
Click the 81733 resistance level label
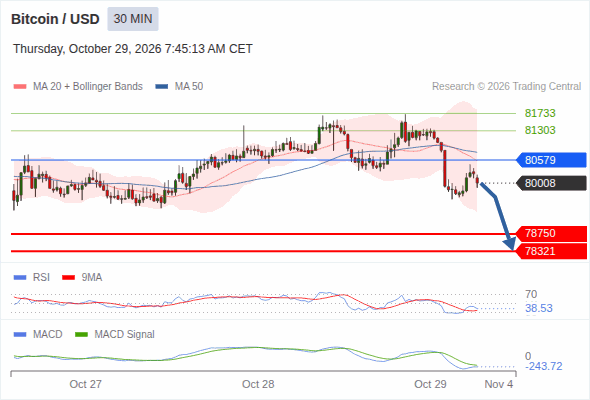[x=540, y=113]
